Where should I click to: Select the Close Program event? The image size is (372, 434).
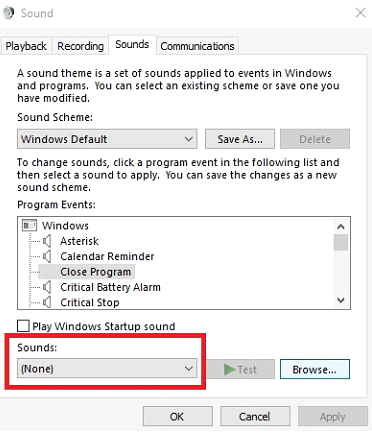pyautogui.click(x=95, y=272)
